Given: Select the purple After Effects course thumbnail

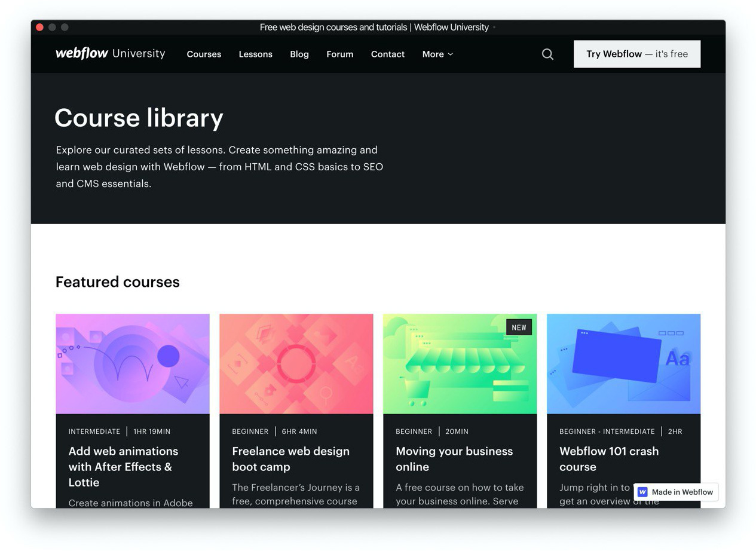Looking at the screenshot, I should point(133,364).
